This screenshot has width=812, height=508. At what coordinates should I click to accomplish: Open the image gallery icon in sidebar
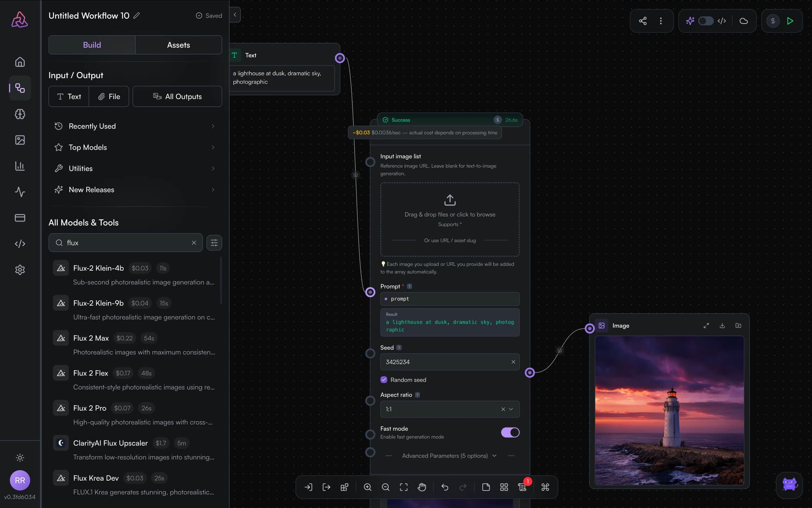point(20,140)
